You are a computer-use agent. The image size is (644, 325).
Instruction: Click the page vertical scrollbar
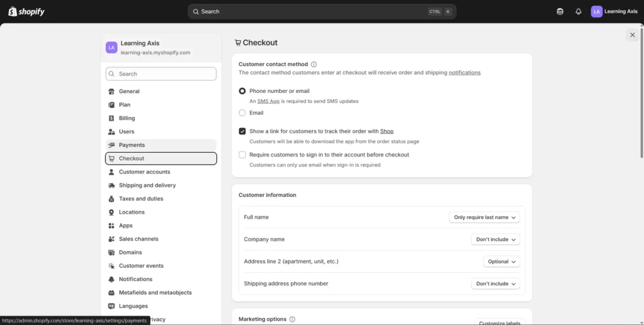pos(641,92)
